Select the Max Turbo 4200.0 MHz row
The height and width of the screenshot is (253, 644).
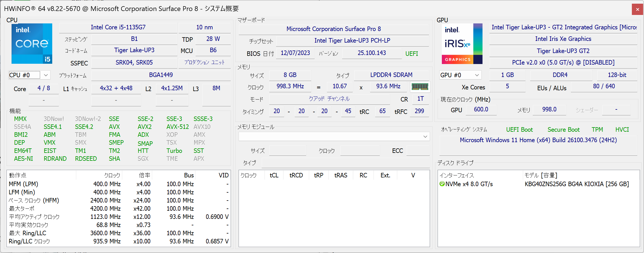coord(119,209)
